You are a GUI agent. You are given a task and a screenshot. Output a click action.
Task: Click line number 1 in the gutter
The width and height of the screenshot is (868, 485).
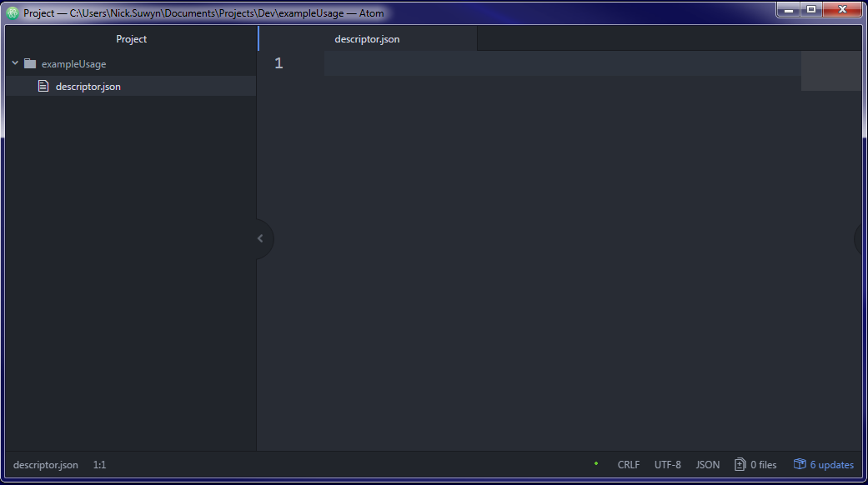click(x=278, y=63)
